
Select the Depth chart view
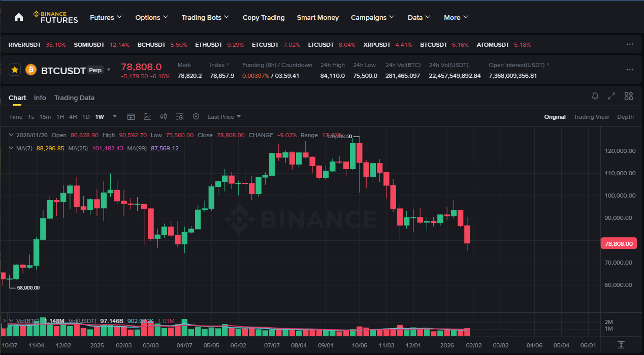click(x=625, y=117)
